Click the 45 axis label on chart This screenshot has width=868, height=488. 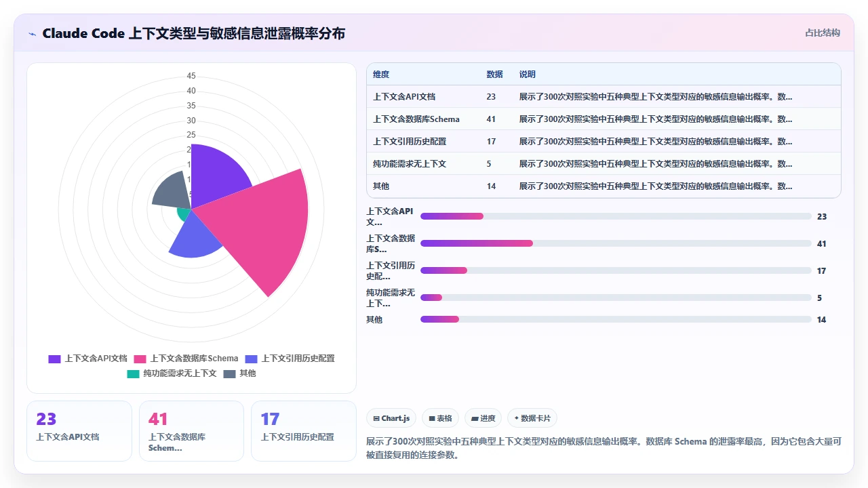point(191,76)
